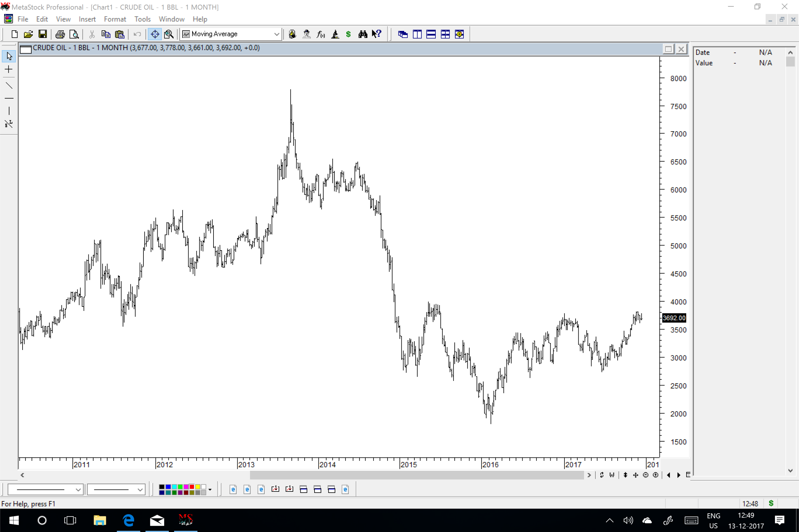799x532 pixels.
Task: Select the crosshairs tool in left sidebar
Action: [x=9, y=70]
